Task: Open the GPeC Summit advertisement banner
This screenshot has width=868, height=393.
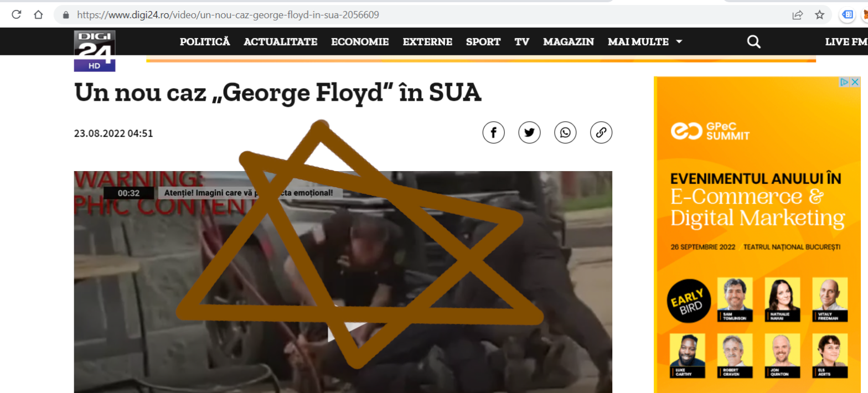Action: (x=758, y=235)
